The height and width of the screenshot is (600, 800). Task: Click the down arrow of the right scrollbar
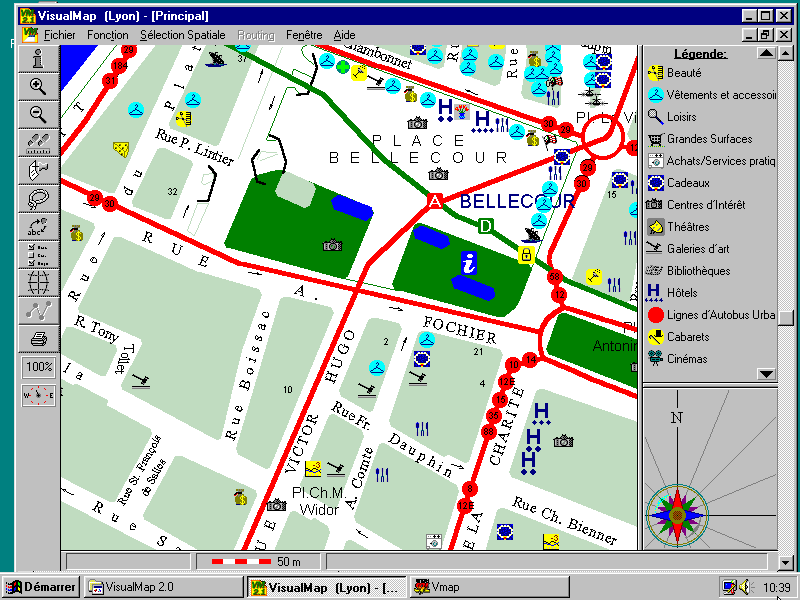pos(786,563)
